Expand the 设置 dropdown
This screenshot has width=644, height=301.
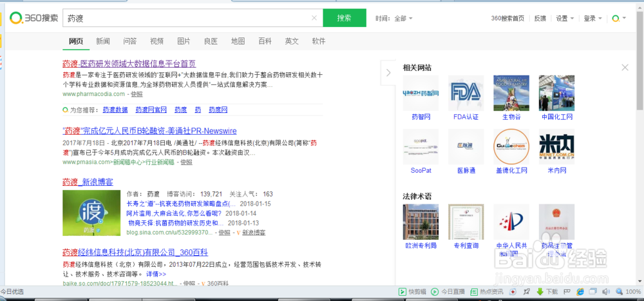565,18
